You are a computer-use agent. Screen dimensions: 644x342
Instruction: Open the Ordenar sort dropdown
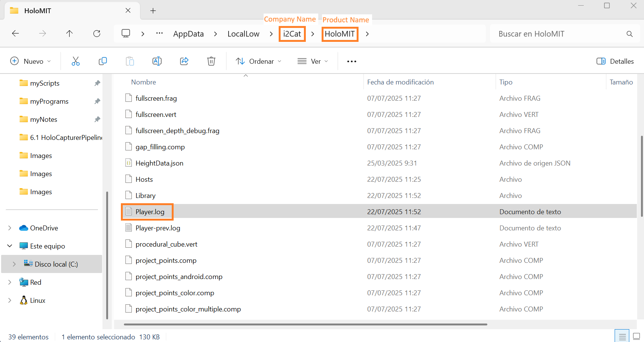tap(258, 61)
